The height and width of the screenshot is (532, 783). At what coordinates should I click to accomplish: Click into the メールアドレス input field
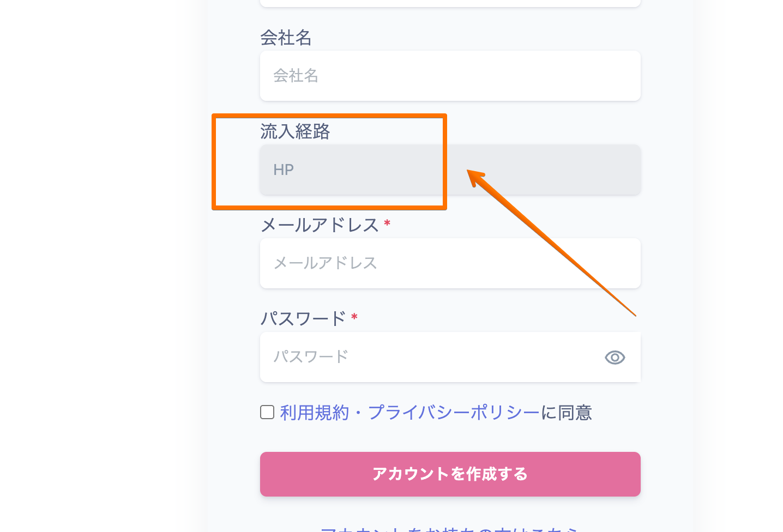[x=450, y=263]
